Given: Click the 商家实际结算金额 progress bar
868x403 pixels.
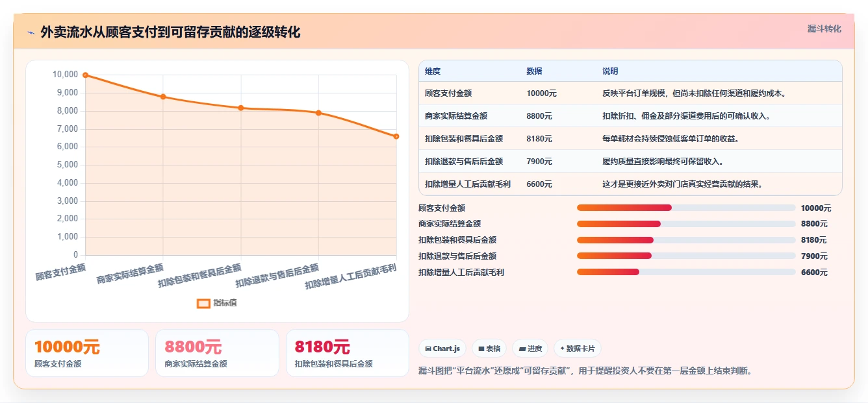Looking at the screenshot, I should pos(686,224).
